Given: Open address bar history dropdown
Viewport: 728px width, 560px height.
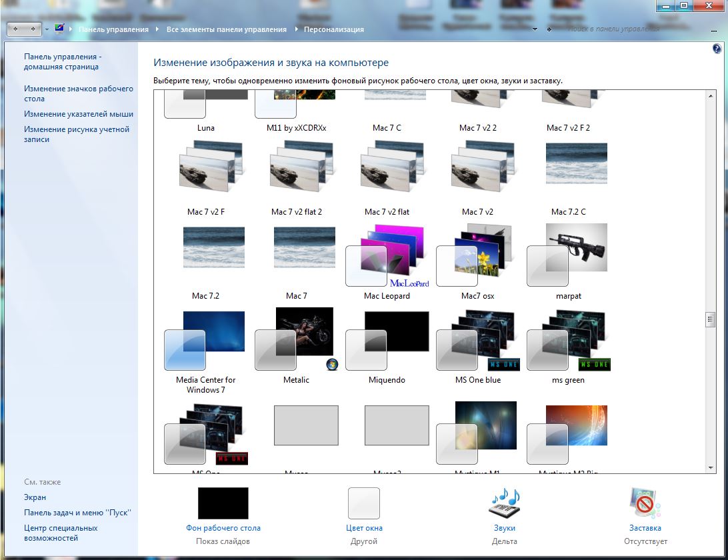Looking at the screenshot, I should coord(535,29).
